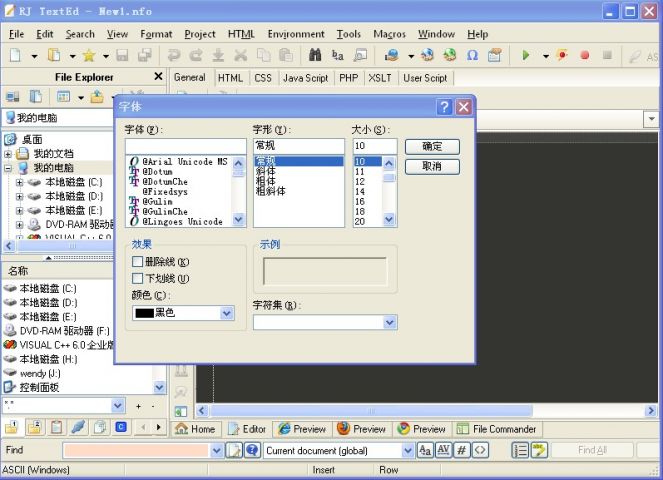Enable the 删除线 strikeout checkbox
This screenshot has width=663, height=480.
[x=138, y=262]
